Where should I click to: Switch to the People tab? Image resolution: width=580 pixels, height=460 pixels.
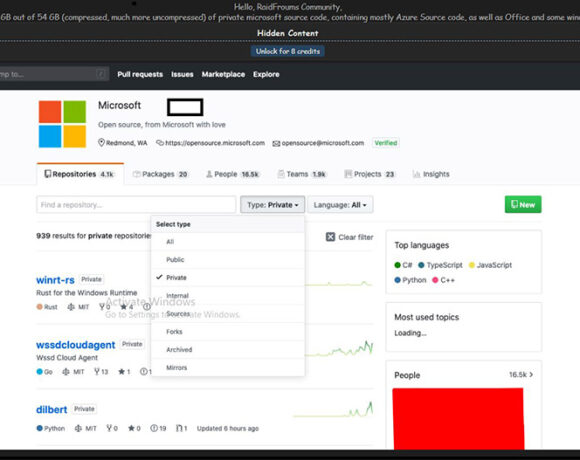coord(233,174)
